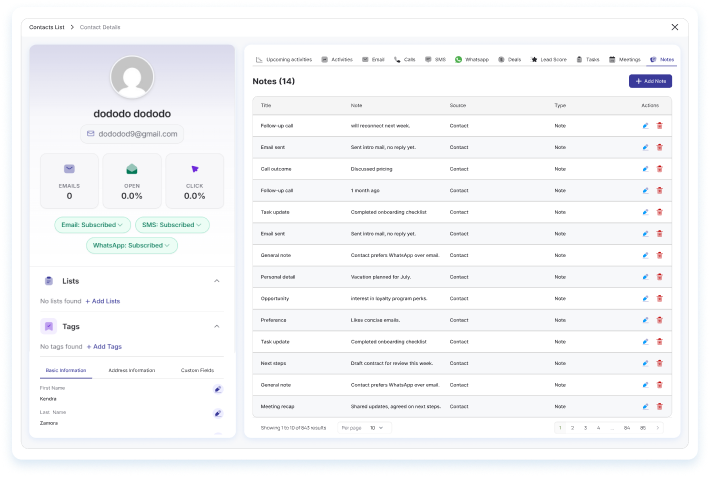Select the Notes tab
Image resolution: width=710 pixels, height=477 pixels.
662,59
